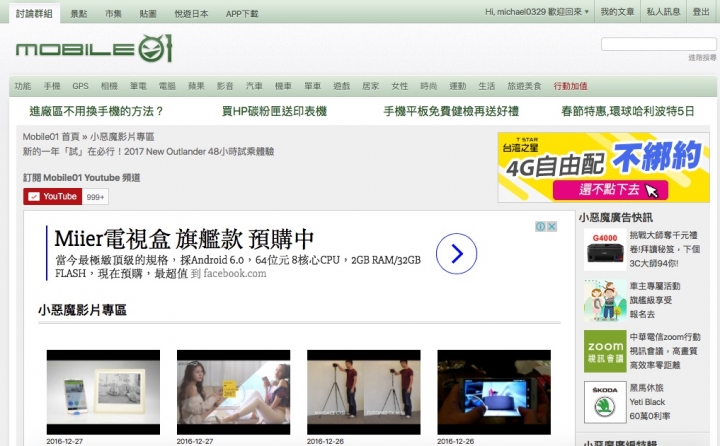Open the 機車 category menu
The height and width of the screenshot is (446, 720).
tap(283, 86)
